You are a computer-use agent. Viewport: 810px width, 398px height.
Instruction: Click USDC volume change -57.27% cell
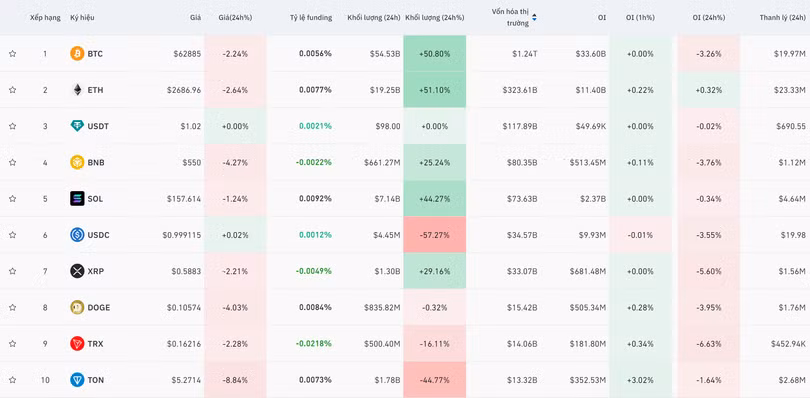coord(434,235)
